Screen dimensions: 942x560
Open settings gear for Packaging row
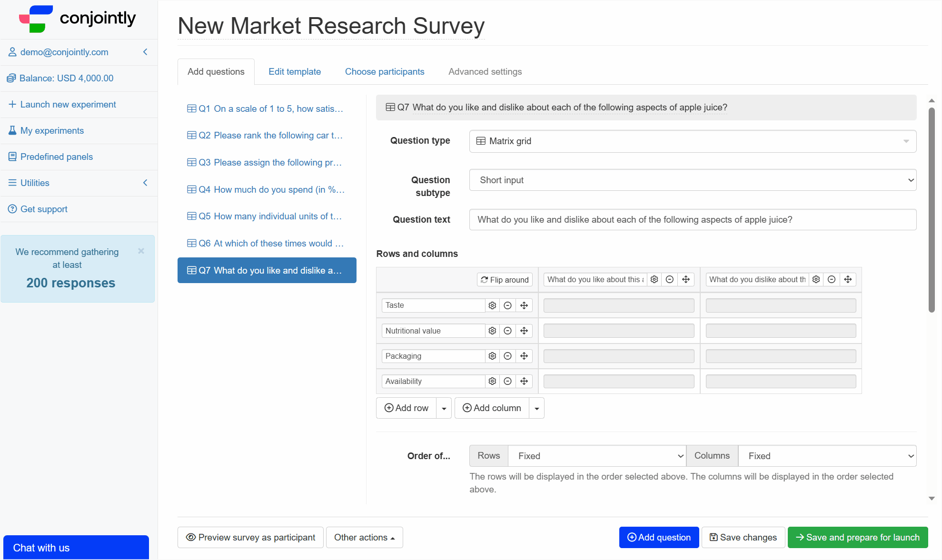click(x=493, y=356)
